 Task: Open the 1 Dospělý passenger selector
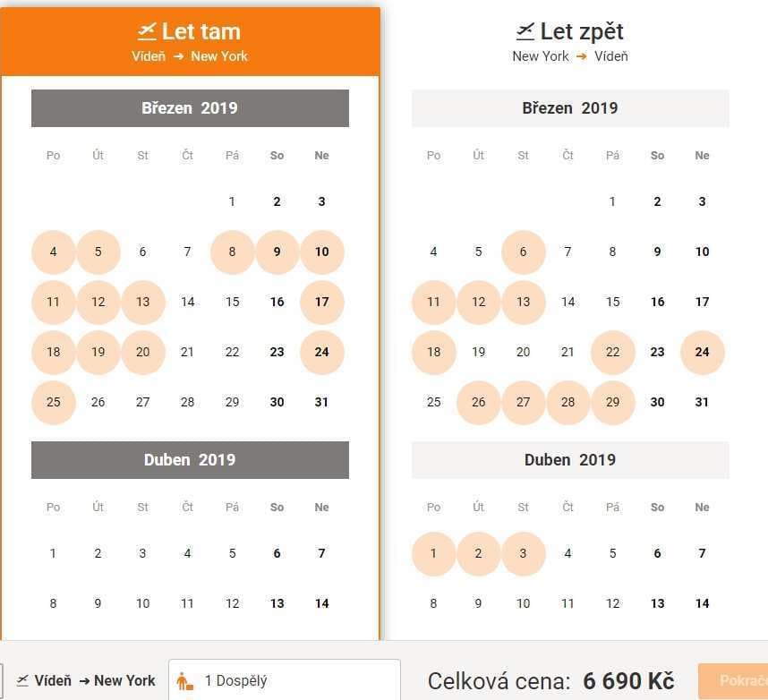click(285, 680)
